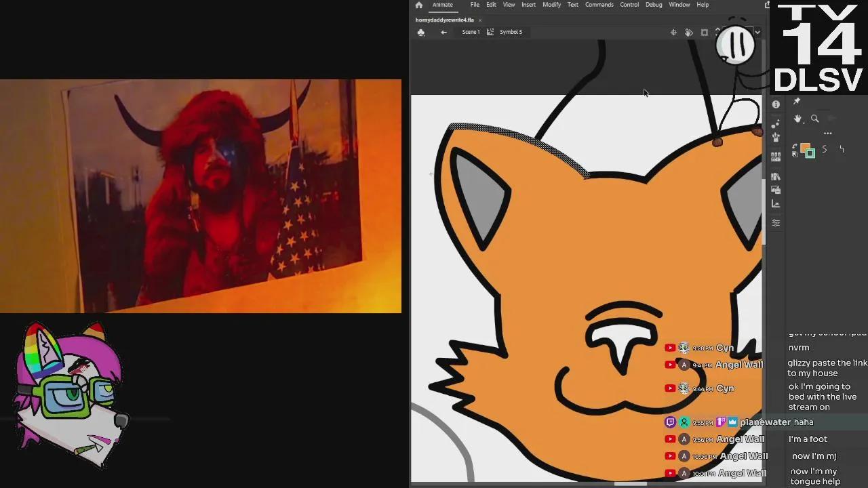Select the Zoom tool in the toolbar

815,119
